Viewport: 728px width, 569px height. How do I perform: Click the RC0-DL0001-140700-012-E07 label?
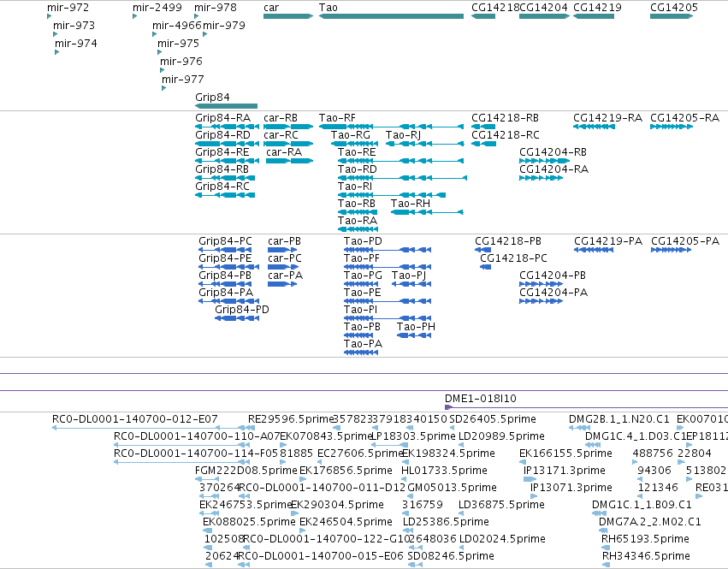click(134, 419)
